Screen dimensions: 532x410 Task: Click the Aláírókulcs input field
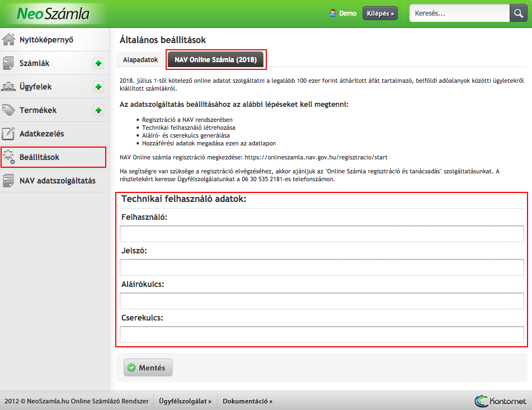pos(322,301)
